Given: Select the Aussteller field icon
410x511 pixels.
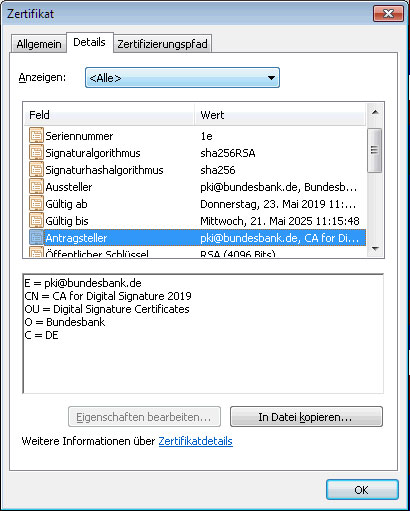Looking at the screenshot, I should (x=36, y=187).
